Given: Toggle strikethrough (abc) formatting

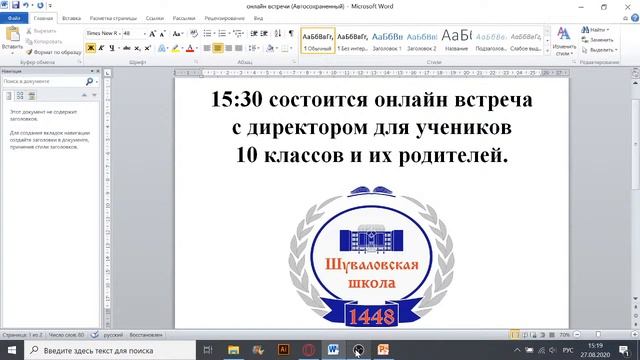Looking at the screenshot, I should pos(127,48).
